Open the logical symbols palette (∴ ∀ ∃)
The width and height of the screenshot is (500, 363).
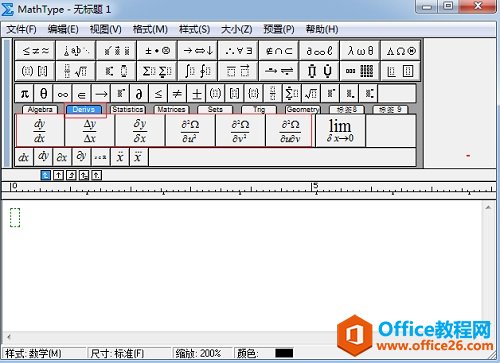239,51
